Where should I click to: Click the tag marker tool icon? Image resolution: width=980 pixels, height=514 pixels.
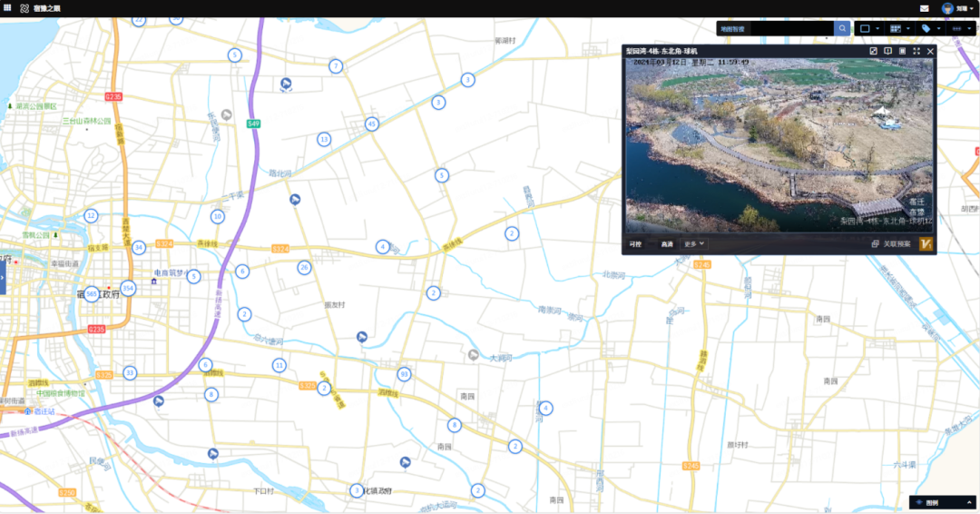coord(926,29)
